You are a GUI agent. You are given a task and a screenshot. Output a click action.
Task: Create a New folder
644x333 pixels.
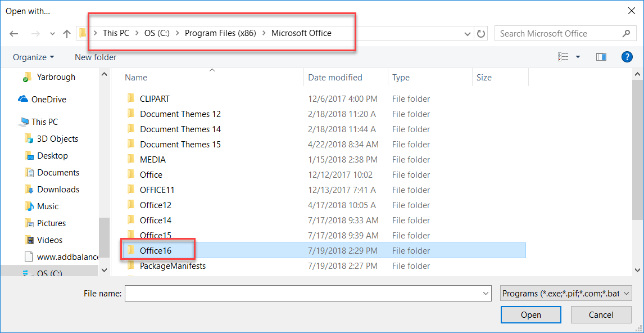point(95,57)
